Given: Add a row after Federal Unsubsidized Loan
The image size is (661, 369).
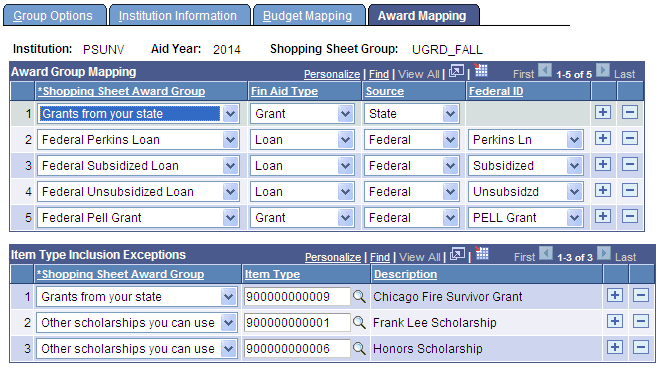Looking at the screenshot, I should click(x=603, y=191).
